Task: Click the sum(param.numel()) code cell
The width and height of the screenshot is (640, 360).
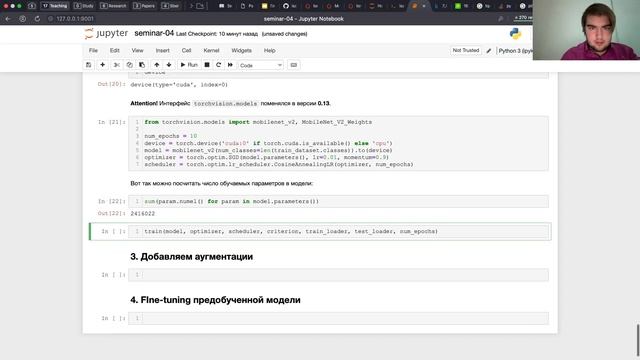Action: coord(338,201)
